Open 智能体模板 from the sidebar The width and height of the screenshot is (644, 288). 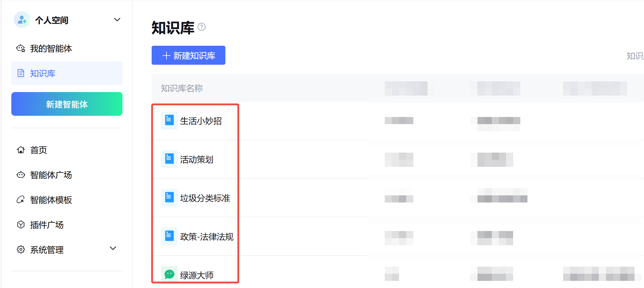51,200
